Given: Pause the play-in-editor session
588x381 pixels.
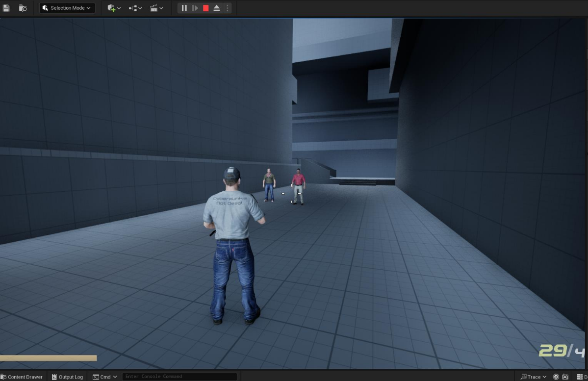Looking at the screenshot, I should 184,8.
